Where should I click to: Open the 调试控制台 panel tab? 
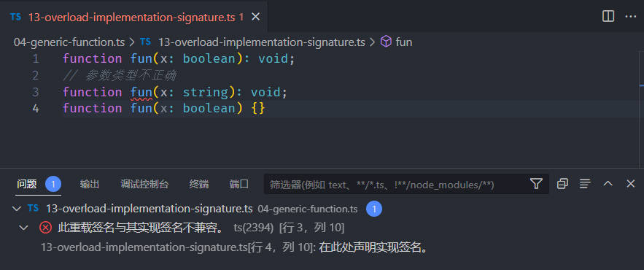[144, 184]
